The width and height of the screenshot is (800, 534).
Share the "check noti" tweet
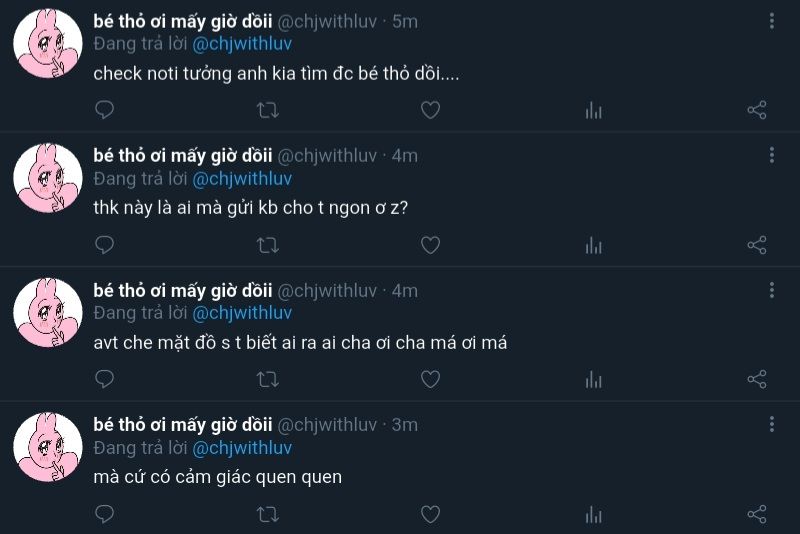pyautogui.click(x=757, y=110)
